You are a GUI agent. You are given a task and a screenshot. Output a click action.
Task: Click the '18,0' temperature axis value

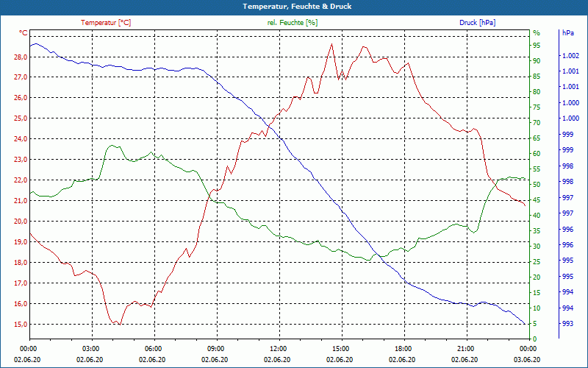[21, 263]
